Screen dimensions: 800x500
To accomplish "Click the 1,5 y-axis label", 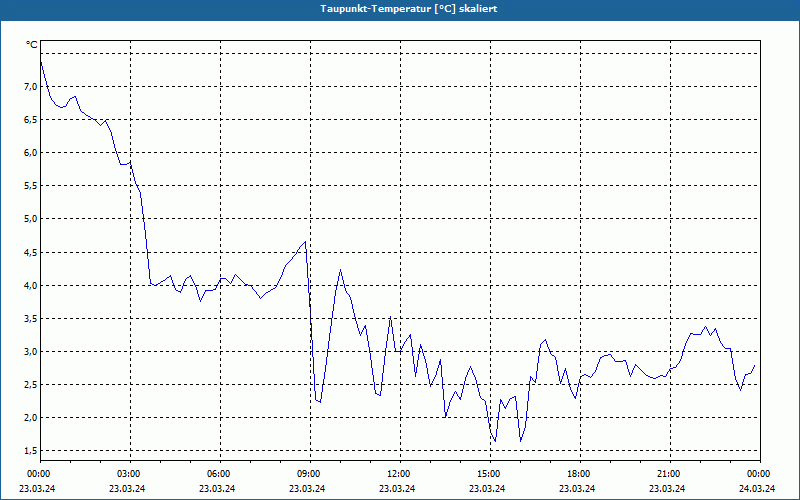I will pos(30,451).
